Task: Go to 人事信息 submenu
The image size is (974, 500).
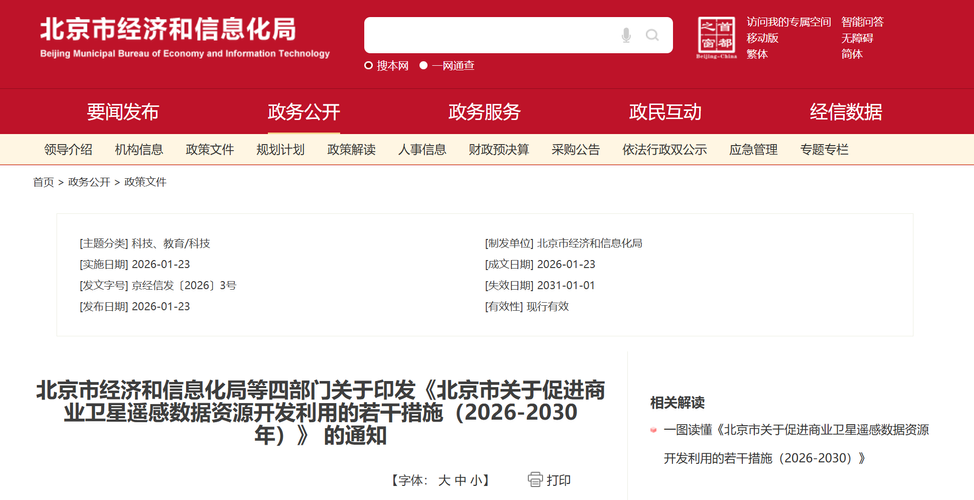Action: 422,150
